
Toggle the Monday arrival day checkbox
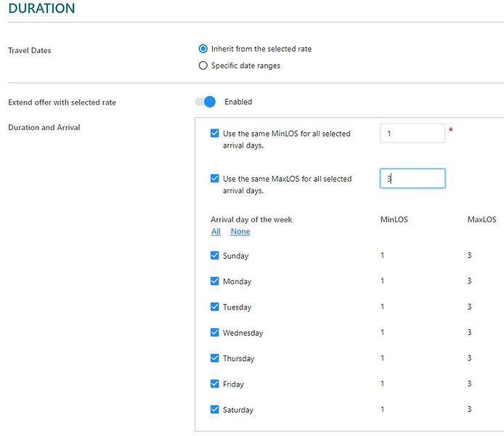click(214, 281)
